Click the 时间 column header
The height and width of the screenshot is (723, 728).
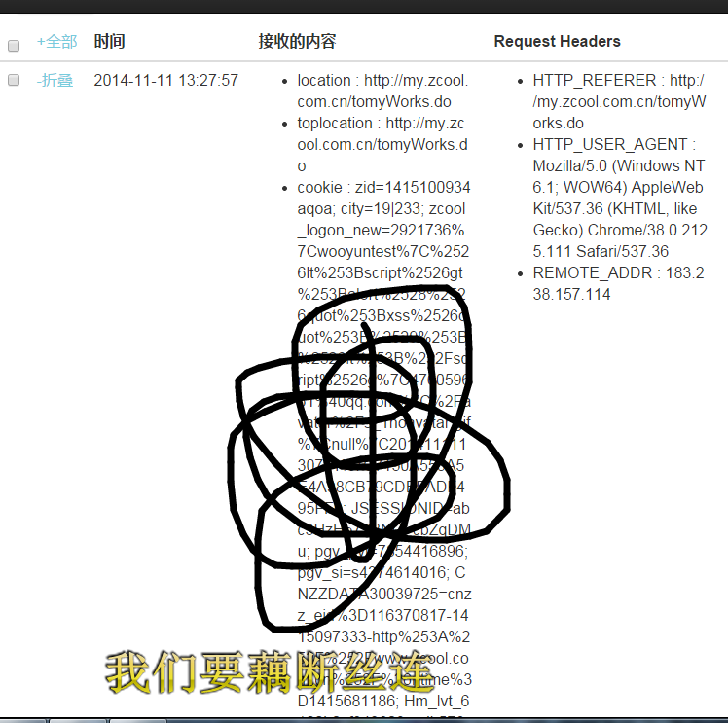[x=110, y=41]
